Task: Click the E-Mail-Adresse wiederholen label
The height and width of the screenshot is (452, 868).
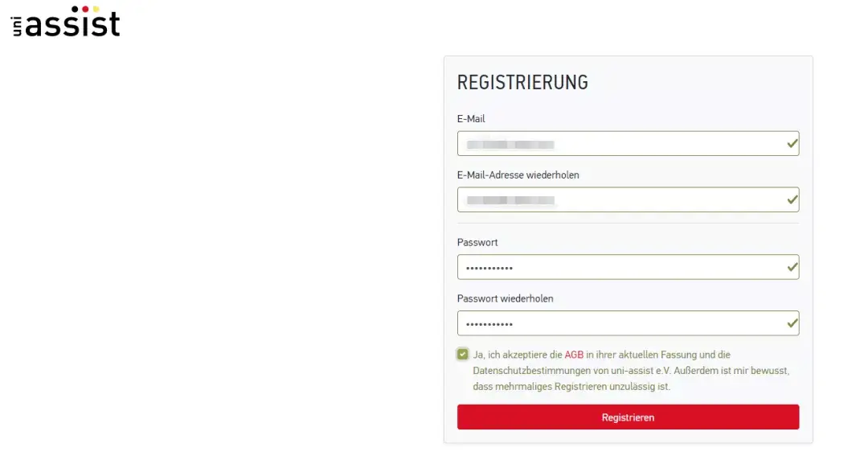Action: point(518,175)
